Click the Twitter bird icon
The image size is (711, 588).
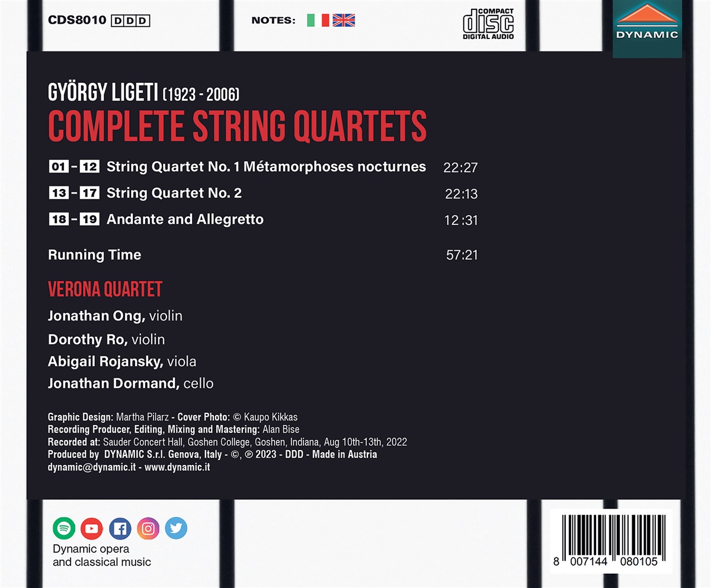pyautogui.click(x=176, y=528)
